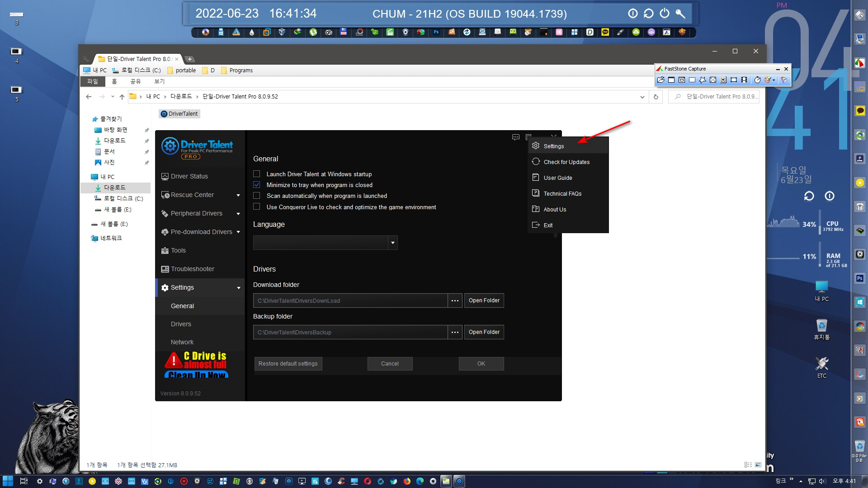Open Explorer recent locations dropdown
The height and width of the screenshot is (488, 868).
tap(113, 97)
